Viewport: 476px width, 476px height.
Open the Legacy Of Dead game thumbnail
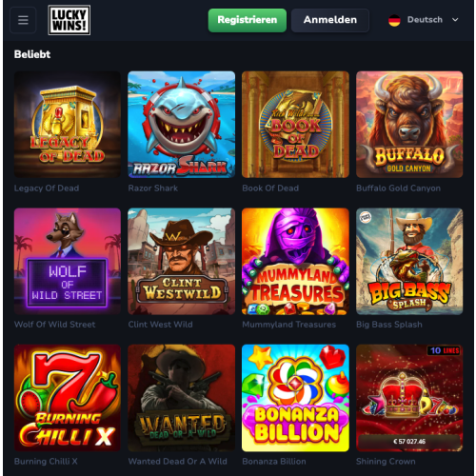click(68, 125)
